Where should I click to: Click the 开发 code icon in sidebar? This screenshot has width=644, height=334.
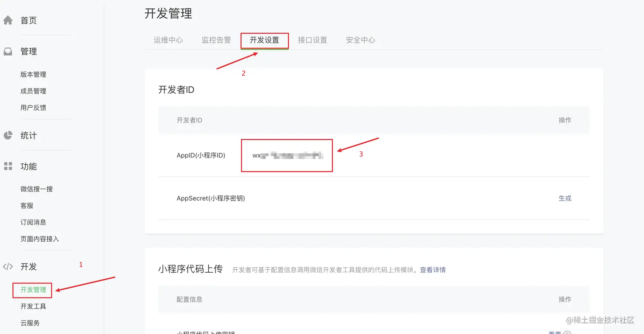[8, 267]
